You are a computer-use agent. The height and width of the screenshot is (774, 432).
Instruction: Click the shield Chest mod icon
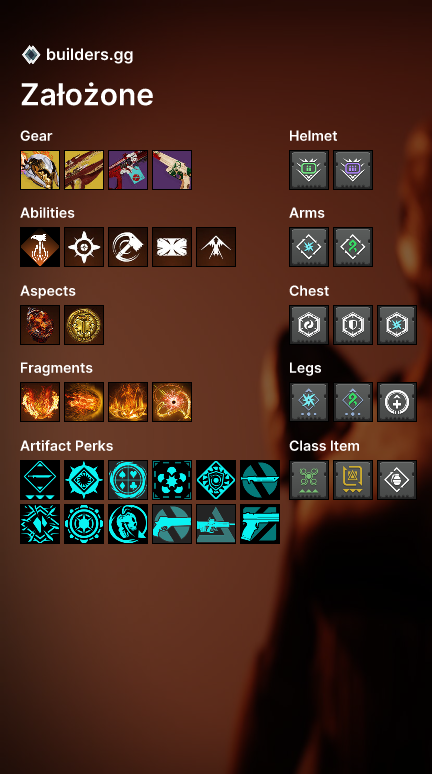pos(353,325)
